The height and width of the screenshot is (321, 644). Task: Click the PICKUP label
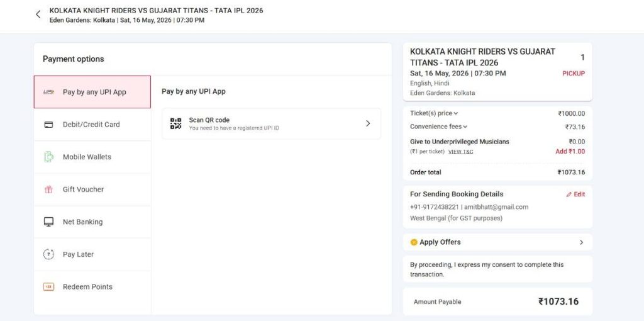tap(574, 74)
